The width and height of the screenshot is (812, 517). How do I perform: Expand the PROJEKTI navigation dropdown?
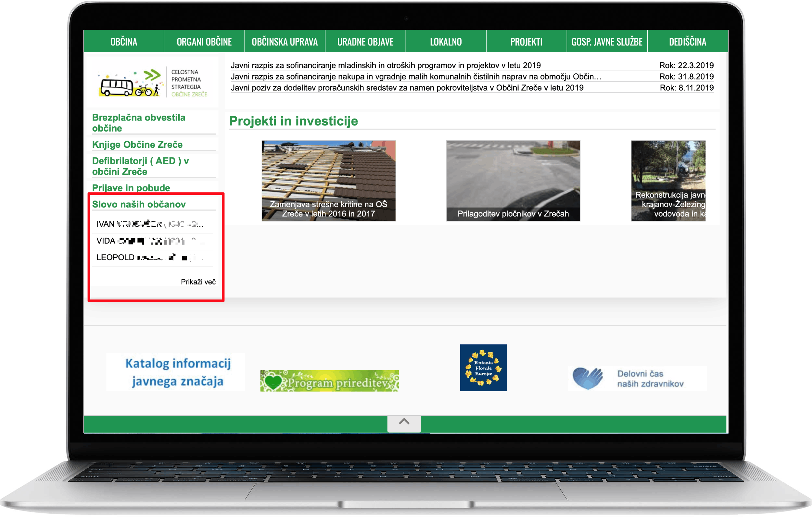[x=526, y=42]
